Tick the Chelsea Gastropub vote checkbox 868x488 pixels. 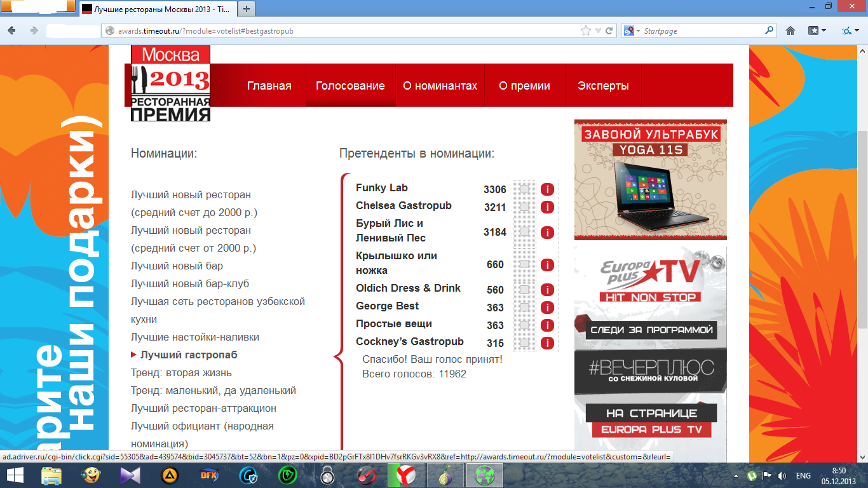click(x=524, y=207)
